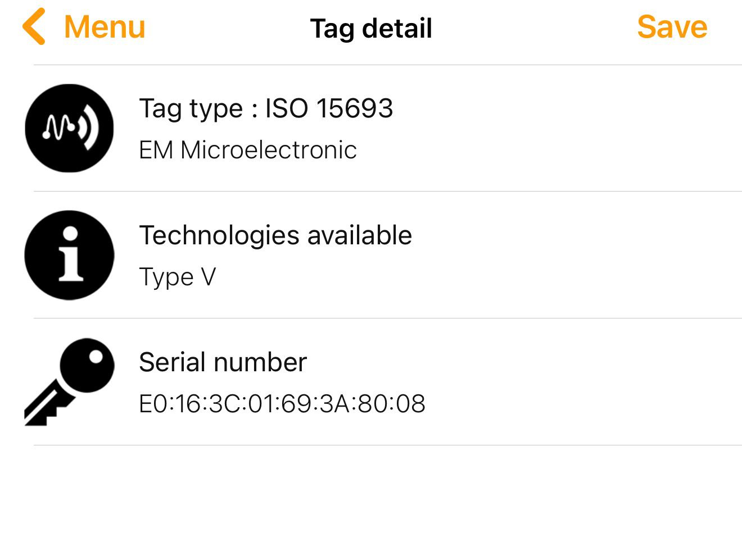Select the ISO 15693 value text
This screenshot has height=560, width=742.
pyautogui.click(x=329, y=108)
